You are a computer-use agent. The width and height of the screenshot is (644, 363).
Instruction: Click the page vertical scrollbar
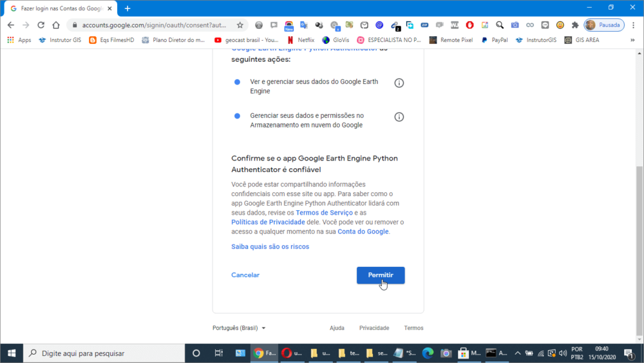[x=639, y=251]
